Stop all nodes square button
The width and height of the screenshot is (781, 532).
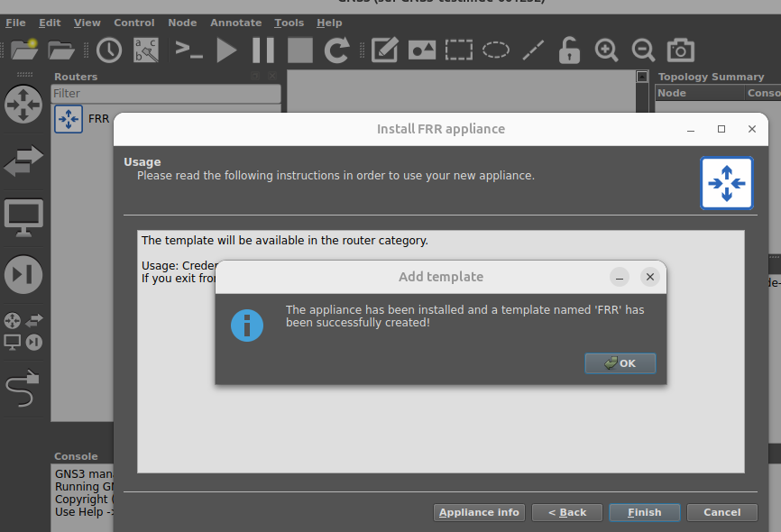pos(300,50)
